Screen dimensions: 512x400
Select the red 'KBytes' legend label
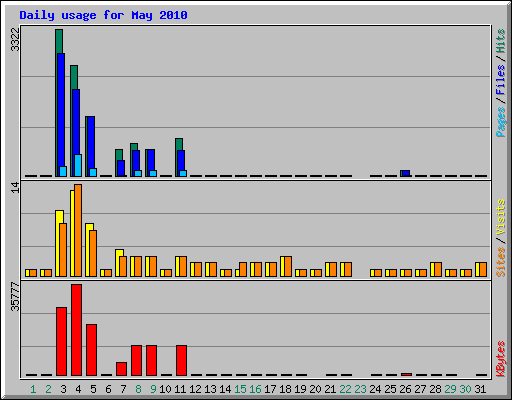pos(500,359)
